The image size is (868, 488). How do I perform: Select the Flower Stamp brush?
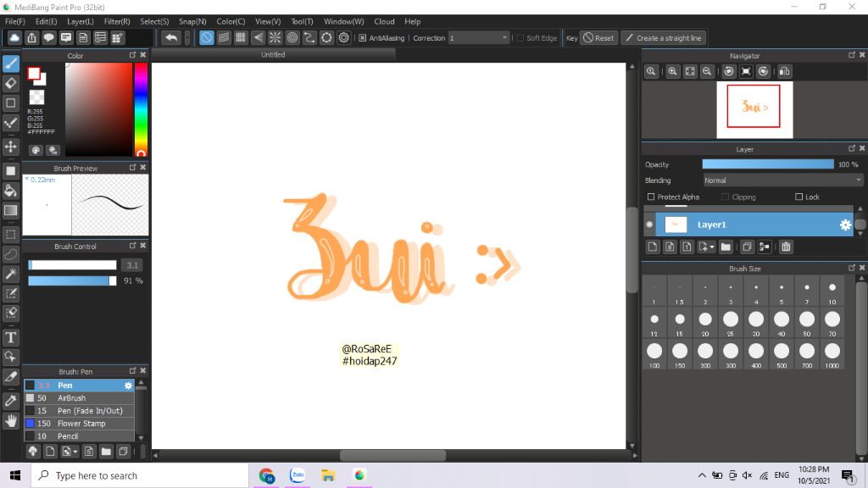click(x=79, y=424)
